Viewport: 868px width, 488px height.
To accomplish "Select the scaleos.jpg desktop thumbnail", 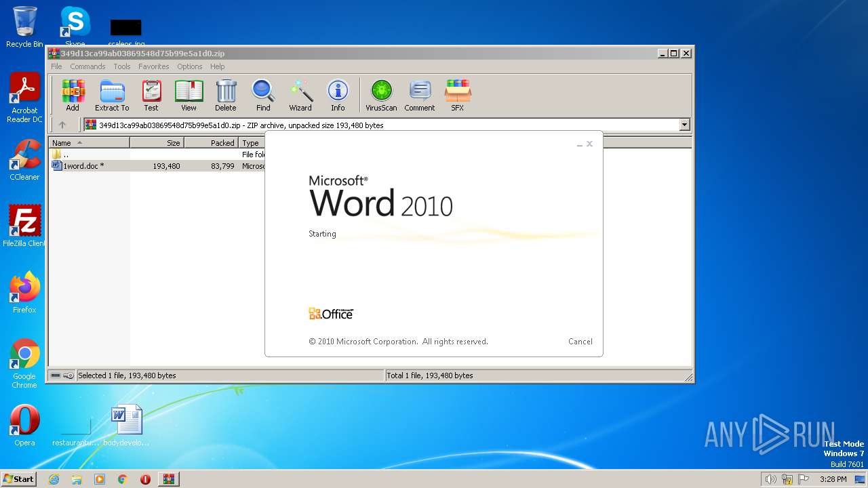I will point(126,33).
